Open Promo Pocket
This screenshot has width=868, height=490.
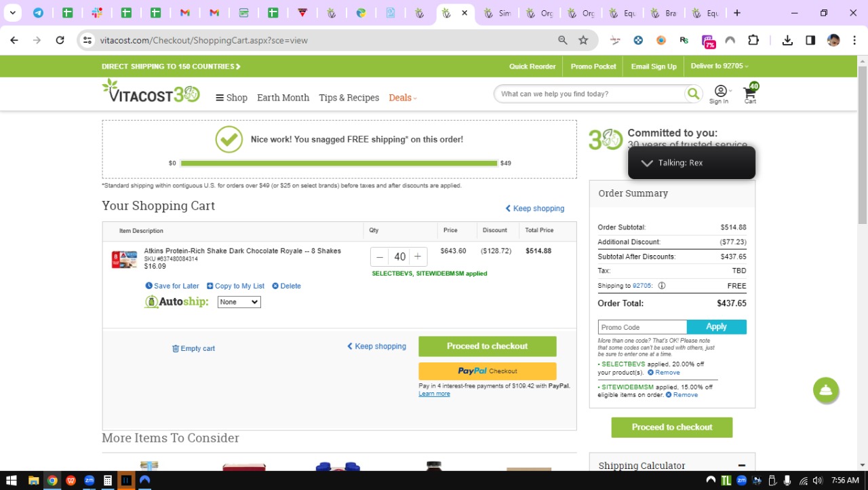[x=593, y=67]
